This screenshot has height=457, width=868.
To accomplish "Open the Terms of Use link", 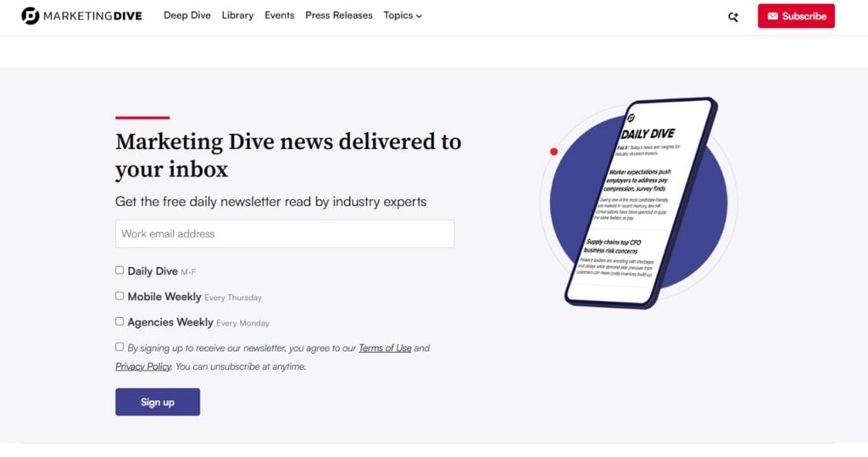I will 385,348.
